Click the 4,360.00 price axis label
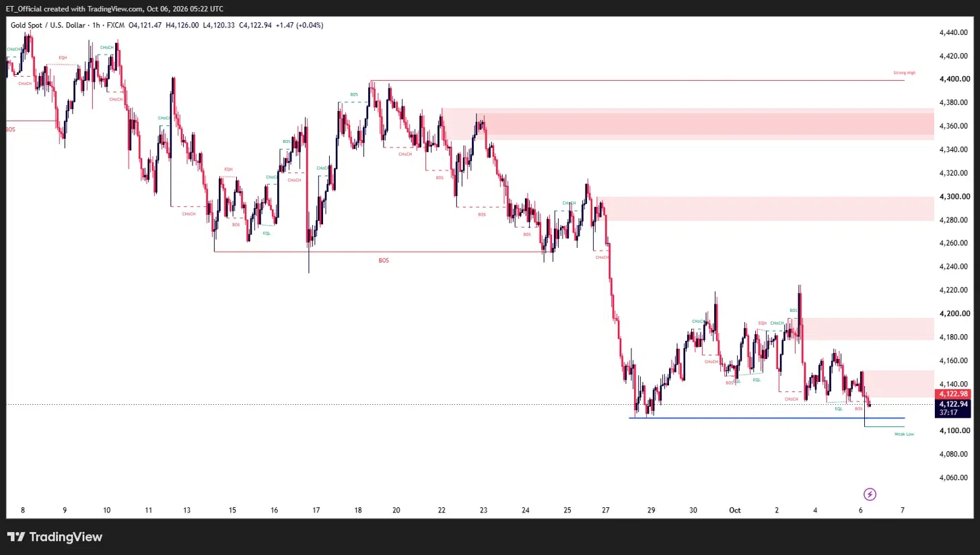Viewport: 980px width, 555px height. coord(953,126)
